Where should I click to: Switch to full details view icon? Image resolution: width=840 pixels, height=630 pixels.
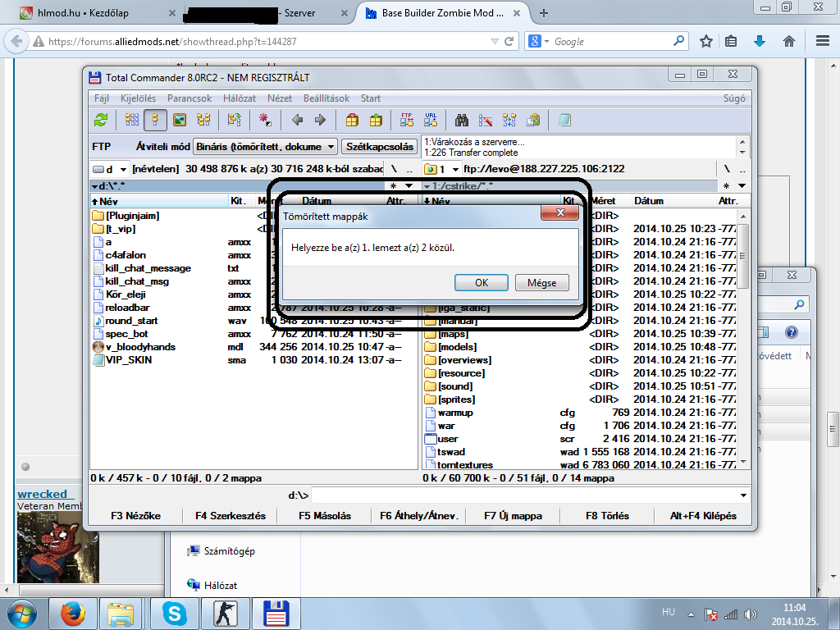155,120
